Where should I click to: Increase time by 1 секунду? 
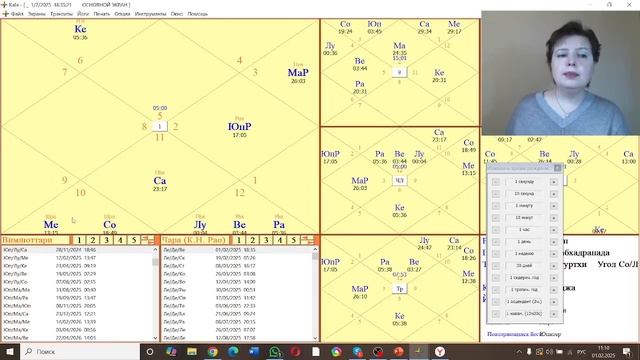[553, 182]
